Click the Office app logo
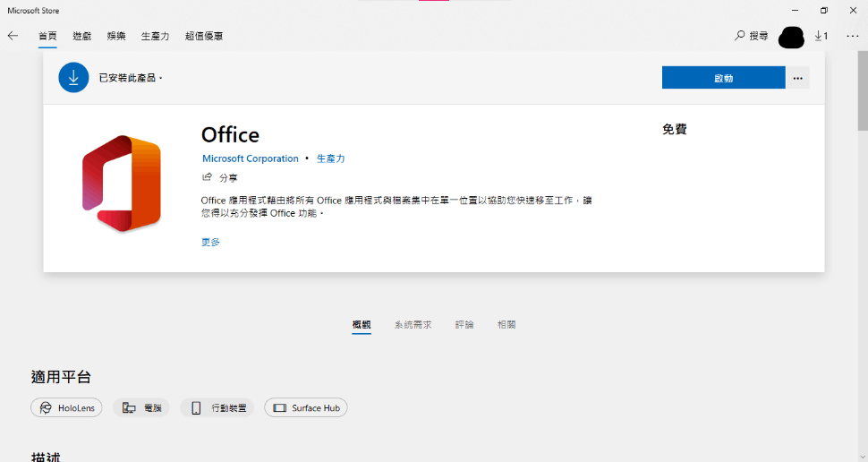The width and height of the screenshot is (868, 462). coord(121,184)
